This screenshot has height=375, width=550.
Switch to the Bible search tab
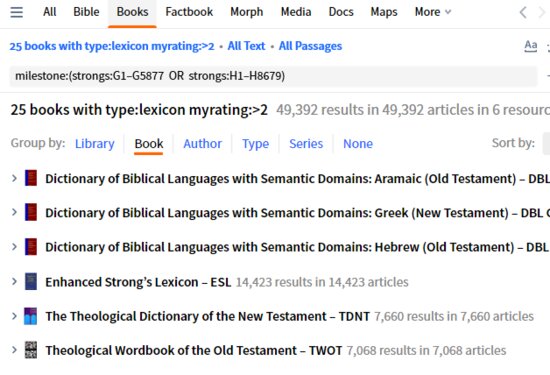86,12
